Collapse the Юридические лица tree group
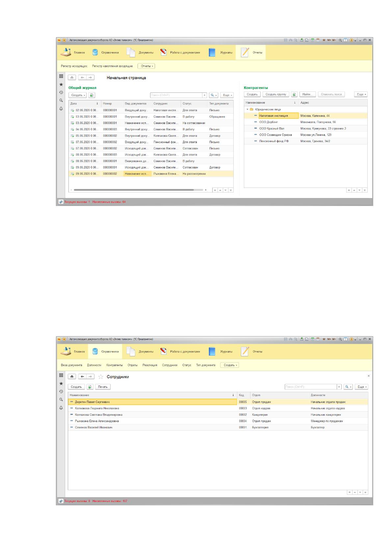Viewport: 392px width, 554px height. coord(248,109)
